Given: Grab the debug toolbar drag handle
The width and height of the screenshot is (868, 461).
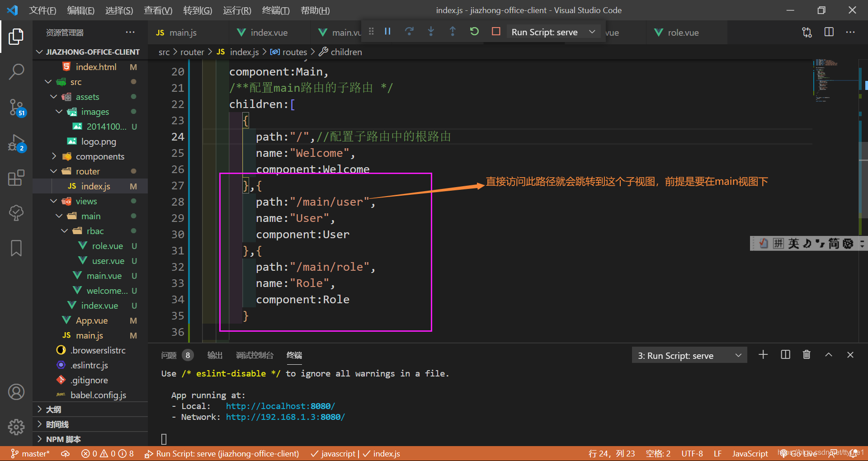Looking at the screenshot, I should (x=371, y=31).
